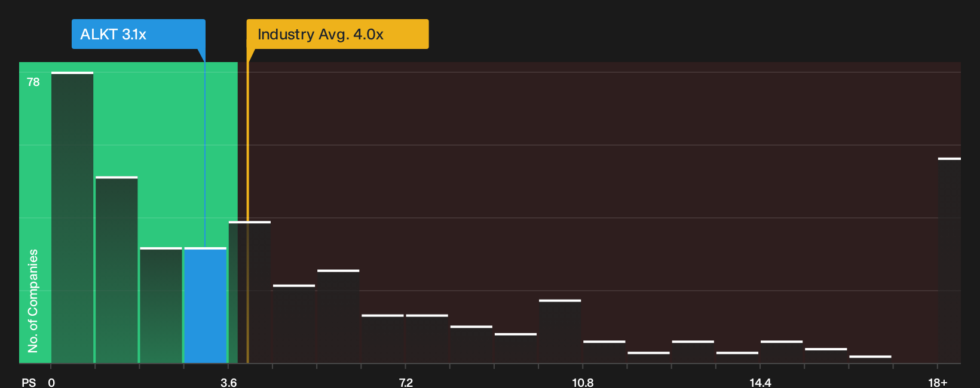The image size is (980, 388).
Task: Select the 18+ histogram bar
Action: (x=950, y=260)
